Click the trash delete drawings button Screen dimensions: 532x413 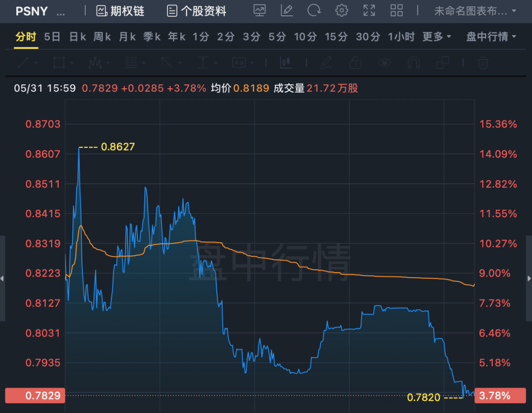(x=483, y=63)
